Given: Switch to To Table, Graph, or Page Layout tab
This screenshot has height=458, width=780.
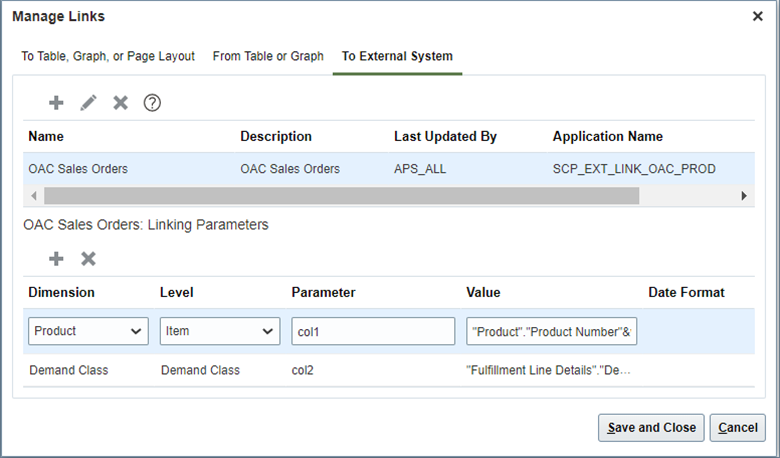Looking at the screenshot, I should (x=108, y=56).
